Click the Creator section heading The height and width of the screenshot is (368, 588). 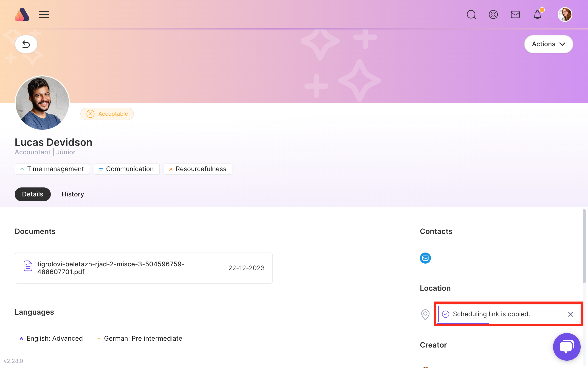coord(433,345)
